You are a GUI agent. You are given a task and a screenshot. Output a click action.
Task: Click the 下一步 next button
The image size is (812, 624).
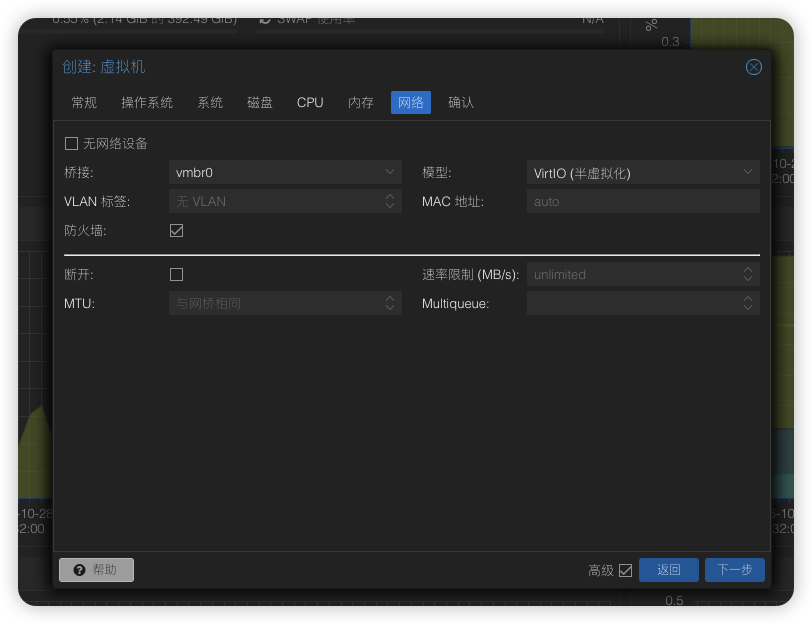click(x=734, y=570)
